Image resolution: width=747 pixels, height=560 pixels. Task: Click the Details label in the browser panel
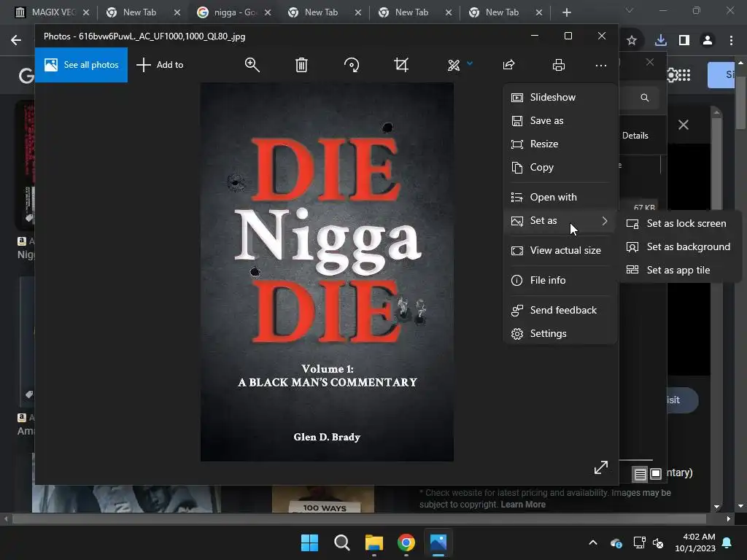coord(635,136)
